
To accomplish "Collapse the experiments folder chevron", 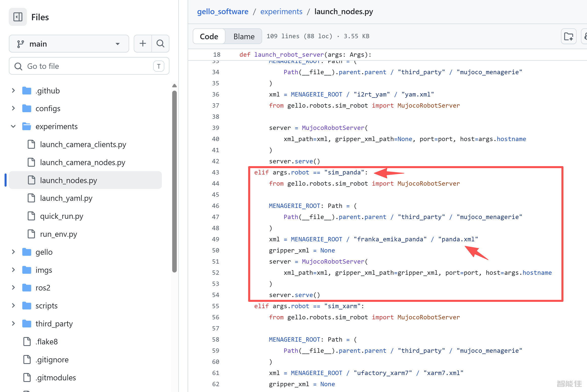I will pyautogui.click(x=13, y=126).
